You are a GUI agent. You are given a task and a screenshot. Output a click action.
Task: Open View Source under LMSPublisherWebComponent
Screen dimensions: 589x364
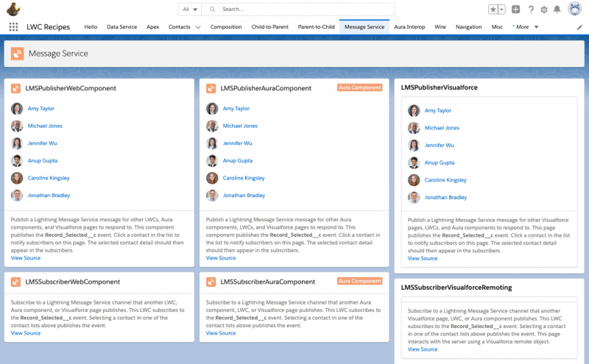[26, 258]
